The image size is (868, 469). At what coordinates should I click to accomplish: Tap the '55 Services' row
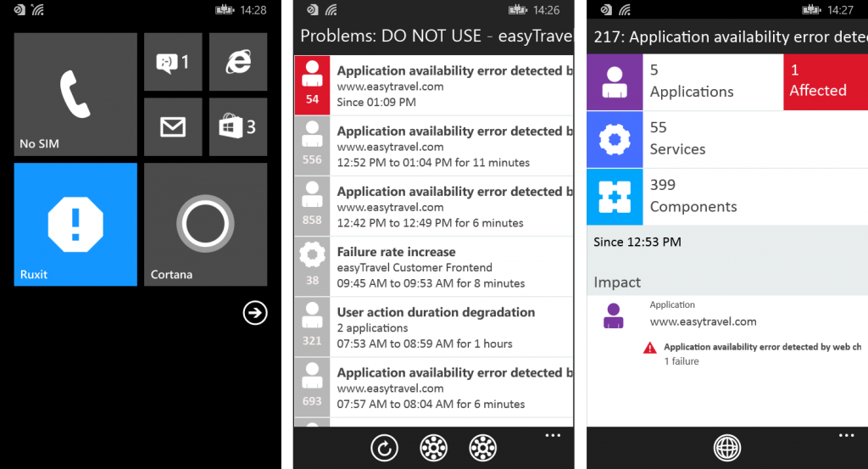coord(727,140)
